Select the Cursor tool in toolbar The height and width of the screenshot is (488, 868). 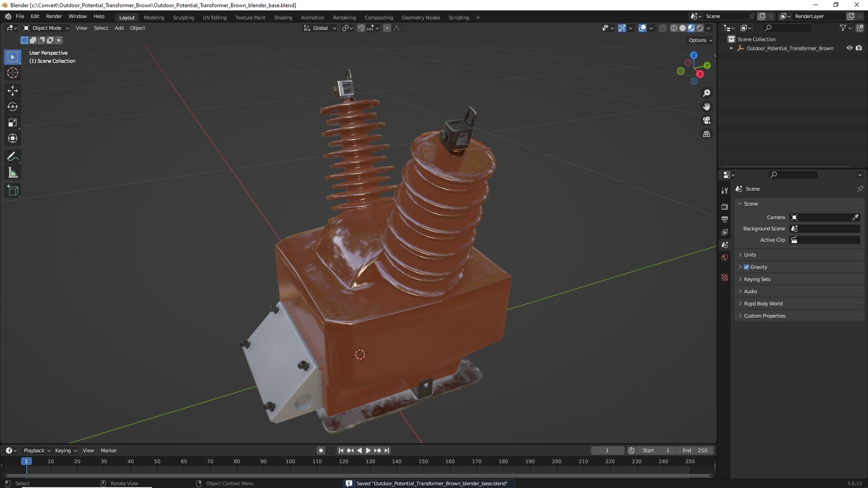[13, 73]
